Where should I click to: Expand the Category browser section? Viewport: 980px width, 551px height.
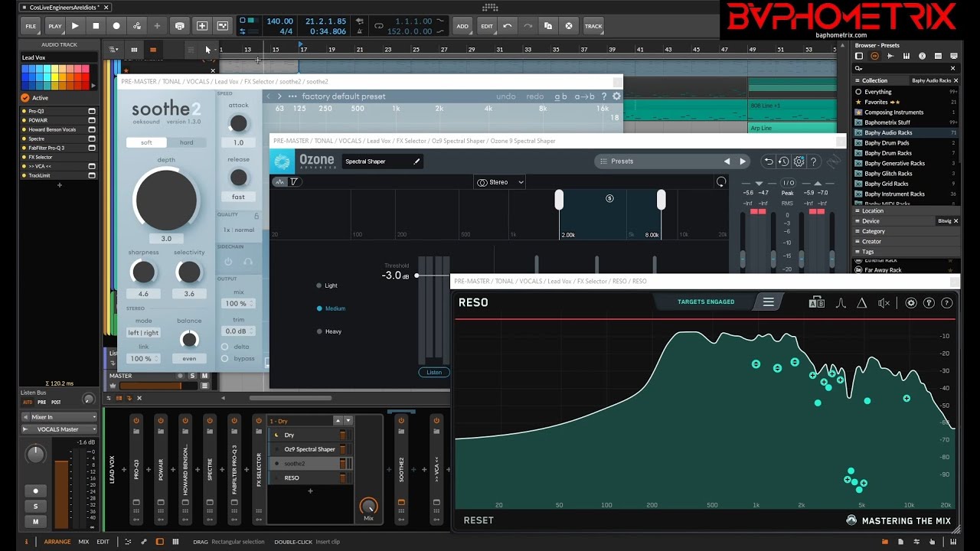click(907, 231)
